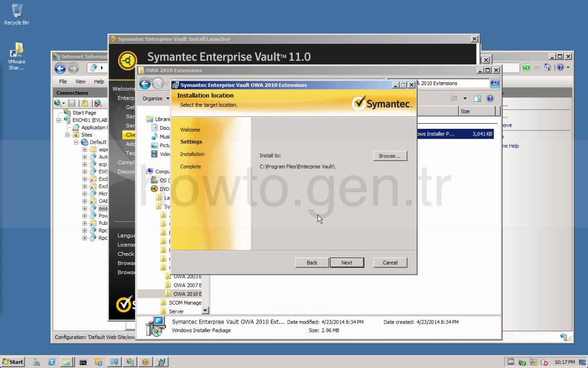Open the dropdown arrow beside IIS help icon
Viewport: 588px width, 368px height.
[568, 67]
